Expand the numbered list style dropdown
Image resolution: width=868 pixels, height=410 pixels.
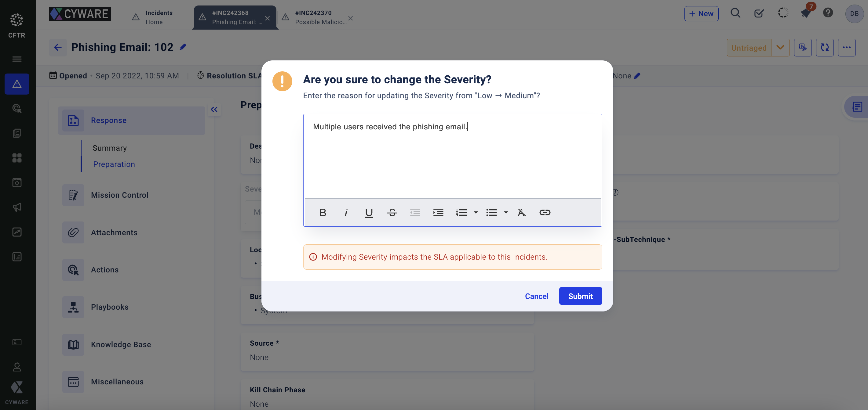point(476,212)
